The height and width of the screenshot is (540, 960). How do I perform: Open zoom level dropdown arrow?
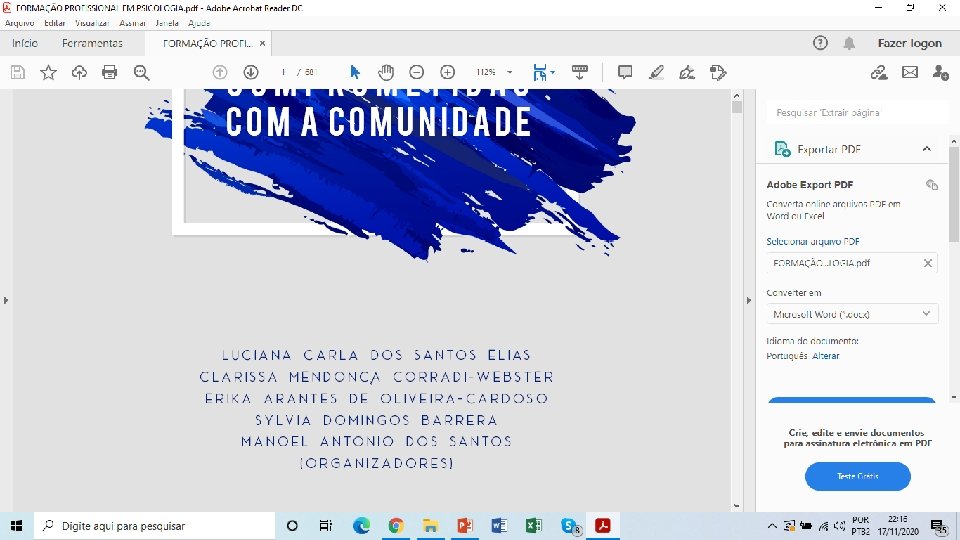coord(509,72)
